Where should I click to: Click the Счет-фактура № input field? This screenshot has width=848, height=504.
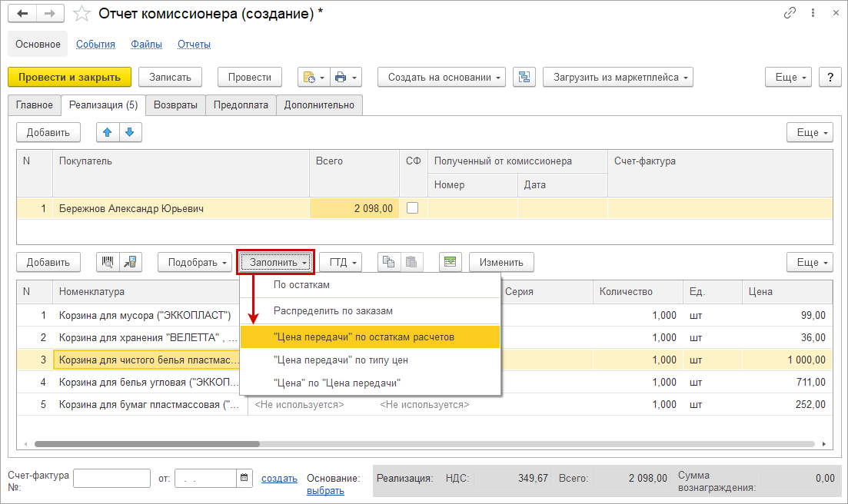pos(111,478)
